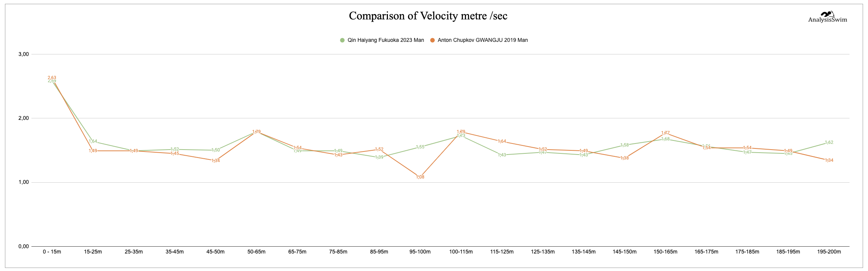Select the orange 2,63 data point

coord(52,78)
